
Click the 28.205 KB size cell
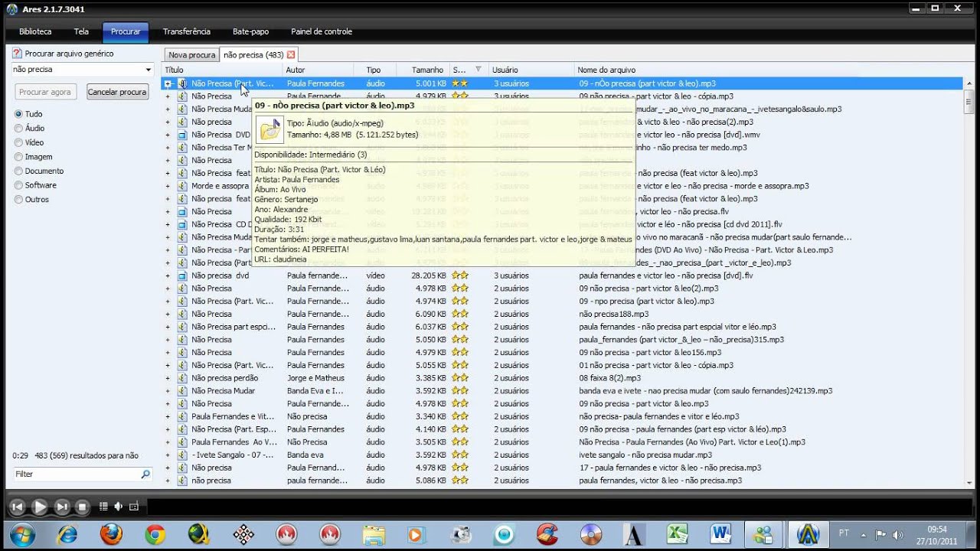tap(429, 275)
